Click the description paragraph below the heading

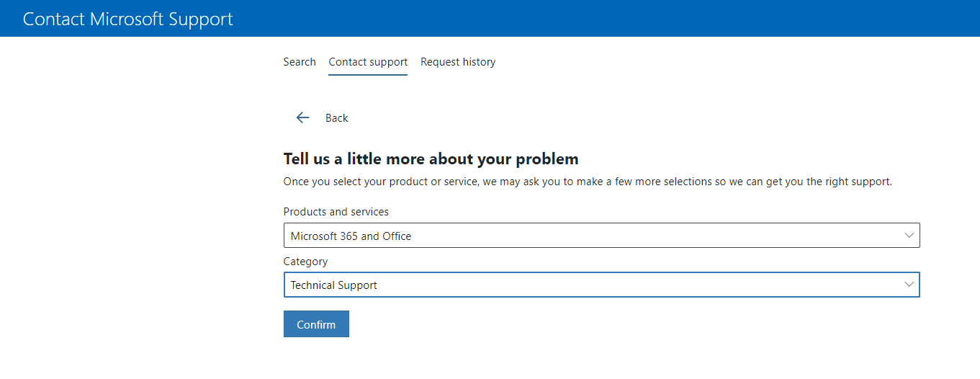click(x=588, y=182)
